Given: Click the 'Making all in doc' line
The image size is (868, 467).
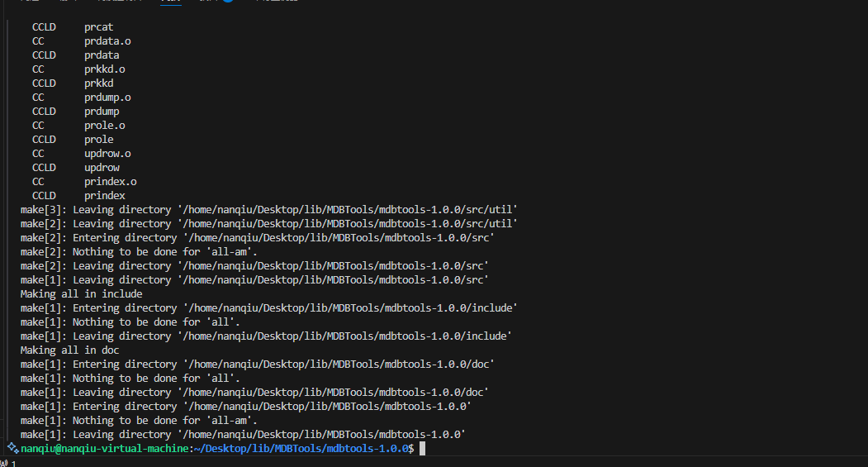Looking at the screenshot, I should point(69,350).
